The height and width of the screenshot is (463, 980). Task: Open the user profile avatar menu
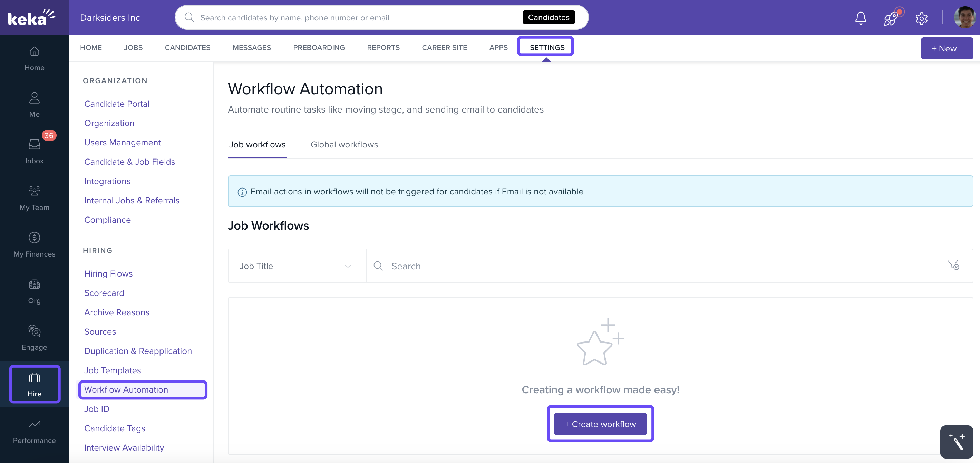coord(964,18)
